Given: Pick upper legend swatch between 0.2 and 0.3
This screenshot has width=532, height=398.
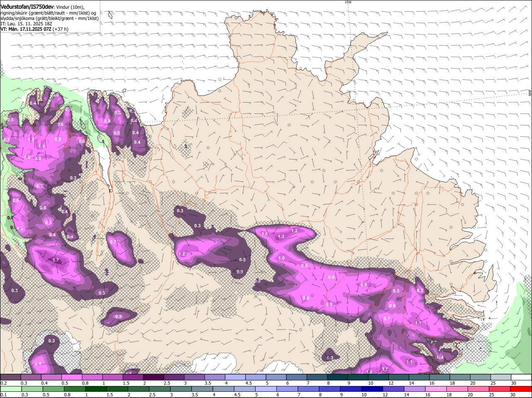Looking at the screenshot, I should 11,377.
